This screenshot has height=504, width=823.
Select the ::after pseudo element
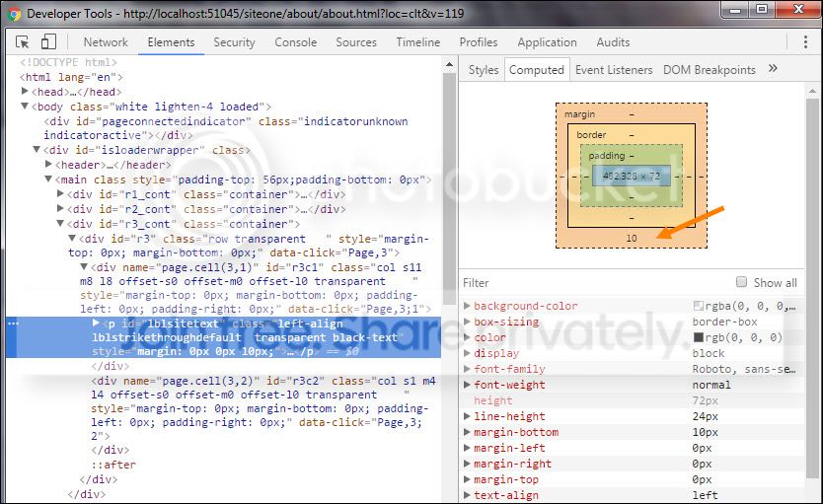coord(113,465)
